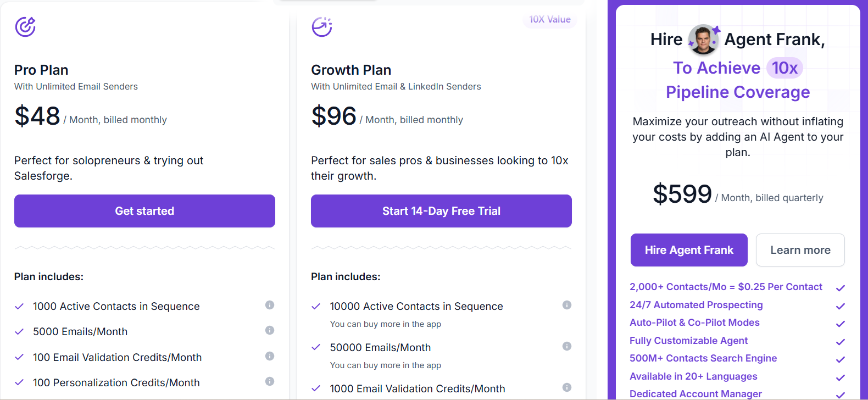Open info tooltip for 50000 Emails/Month
The height and width of the screenshot is (400, 868).
567,346
